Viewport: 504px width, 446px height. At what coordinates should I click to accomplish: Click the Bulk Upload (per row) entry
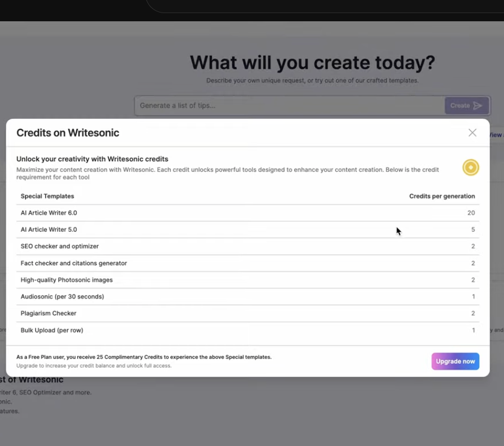coord(52,330)
